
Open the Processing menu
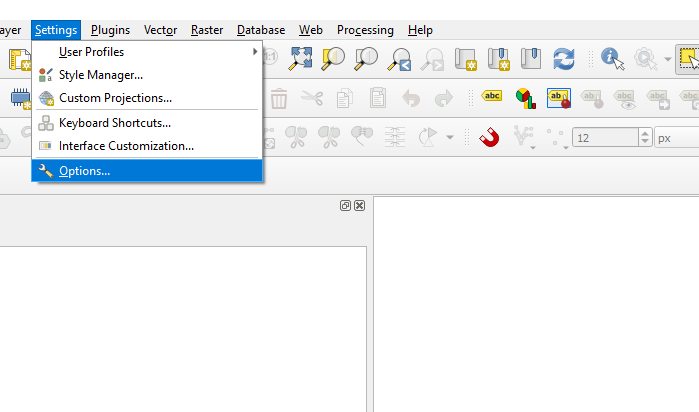(365, 30)
